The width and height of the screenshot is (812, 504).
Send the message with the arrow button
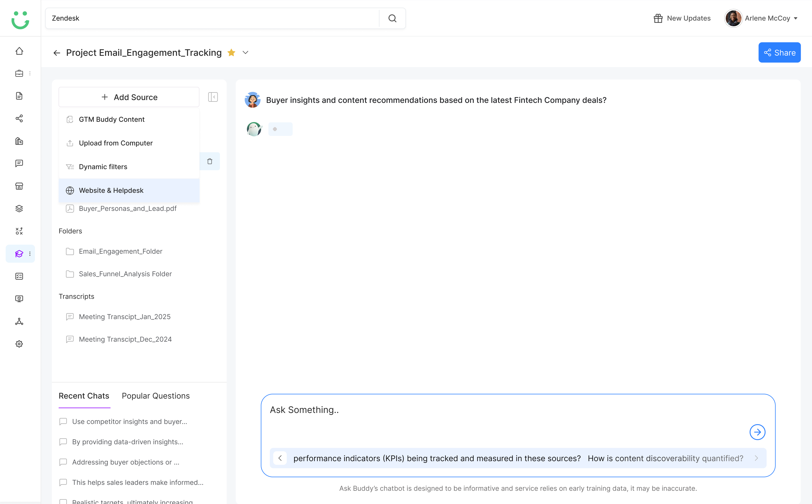click(757, 432)
